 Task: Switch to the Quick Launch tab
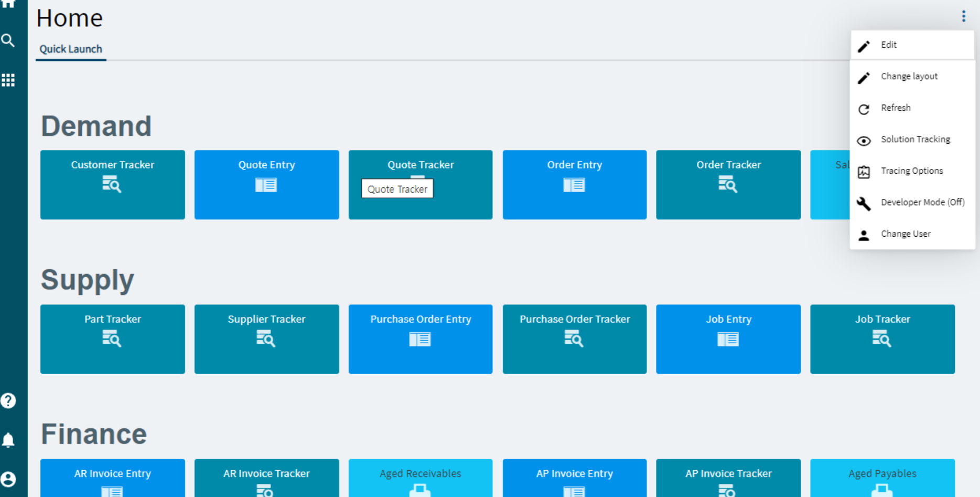click(71, 49)
